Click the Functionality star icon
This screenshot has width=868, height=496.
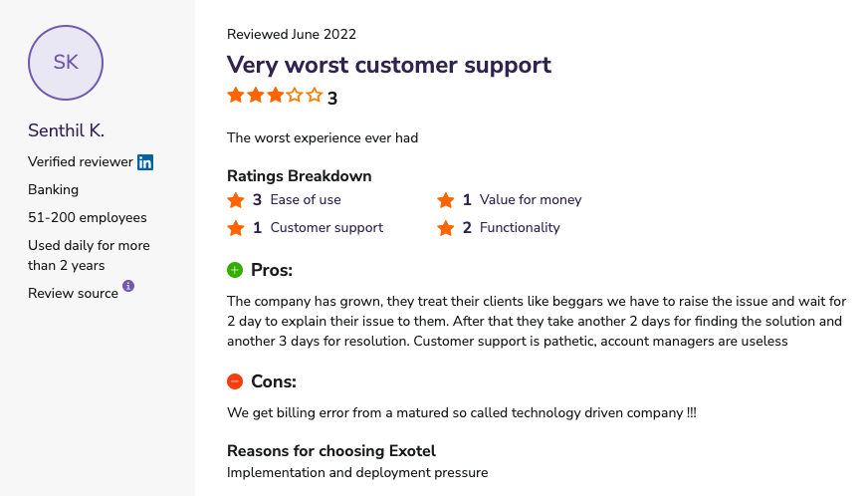click(x=446, y=228)
